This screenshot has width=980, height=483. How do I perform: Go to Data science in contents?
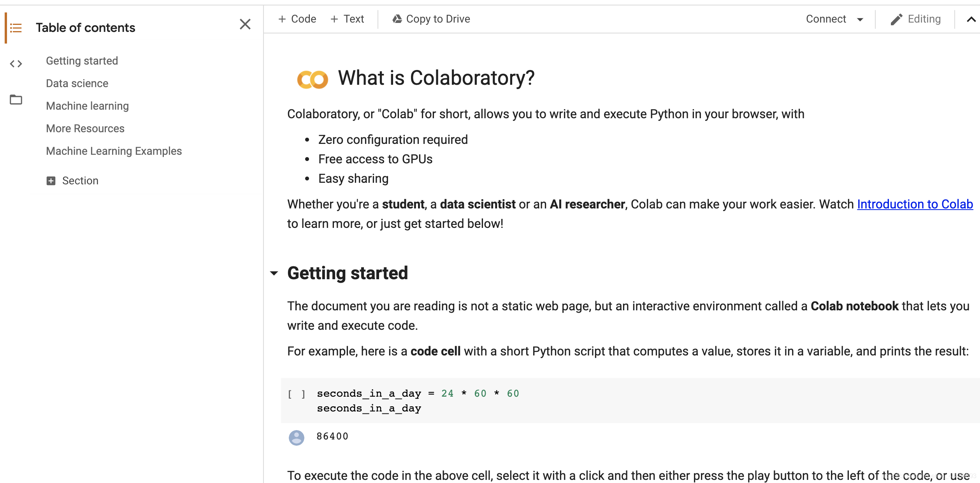pyautogui.click(x=77, y=83)
